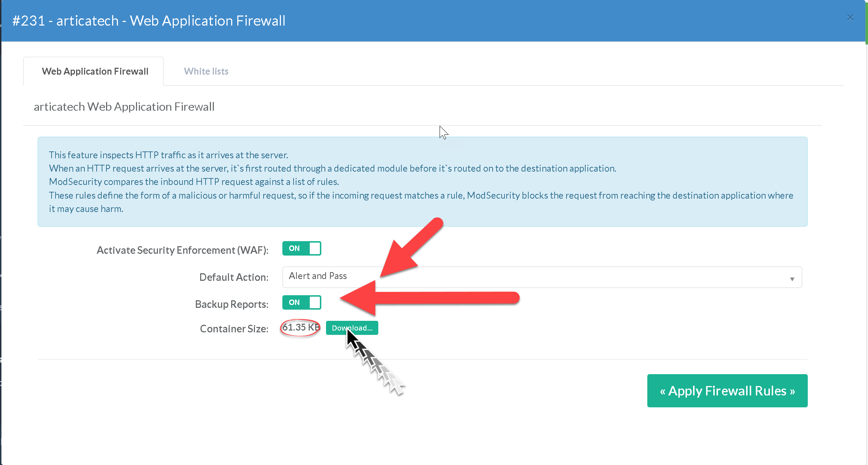Disable Activate Security Enforcement (WAF) switch
Viewport: 868px width, 465px height.
click(x=301, y=248)
